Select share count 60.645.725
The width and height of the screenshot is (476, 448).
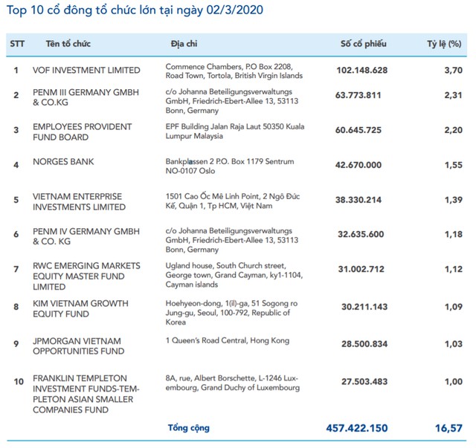pos(358,130)
